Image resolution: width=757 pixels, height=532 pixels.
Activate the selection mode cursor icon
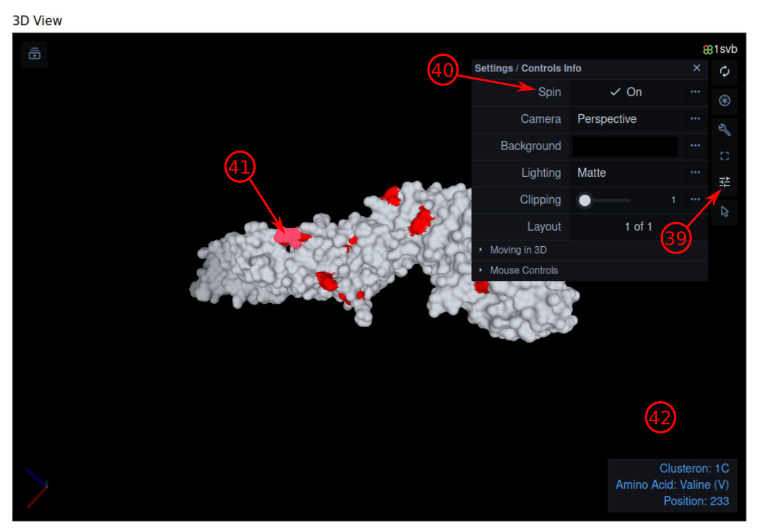(x=725, y=212)
